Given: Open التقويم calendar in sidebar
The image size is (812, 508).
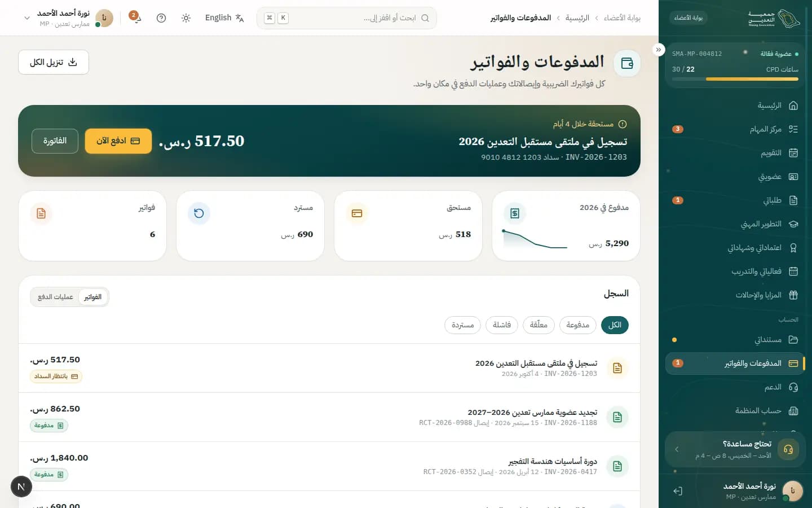Looking at the screenshot, I should coord(735,153).
